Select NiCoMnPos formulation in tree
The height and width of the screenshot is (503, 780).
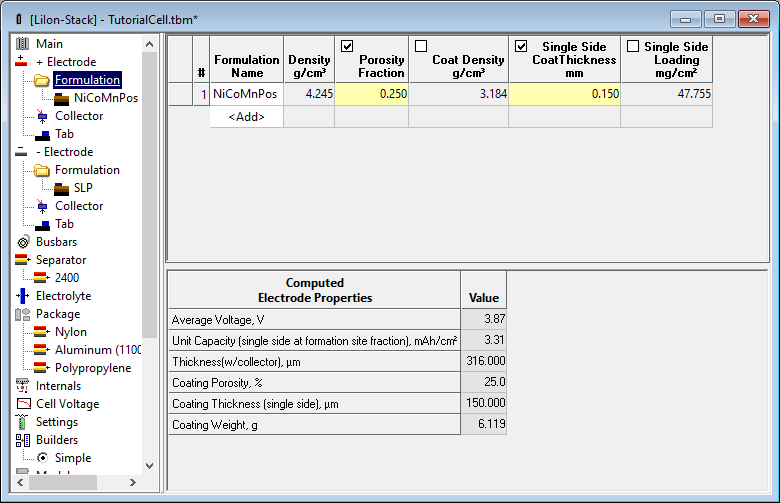[x=105, y=98]
